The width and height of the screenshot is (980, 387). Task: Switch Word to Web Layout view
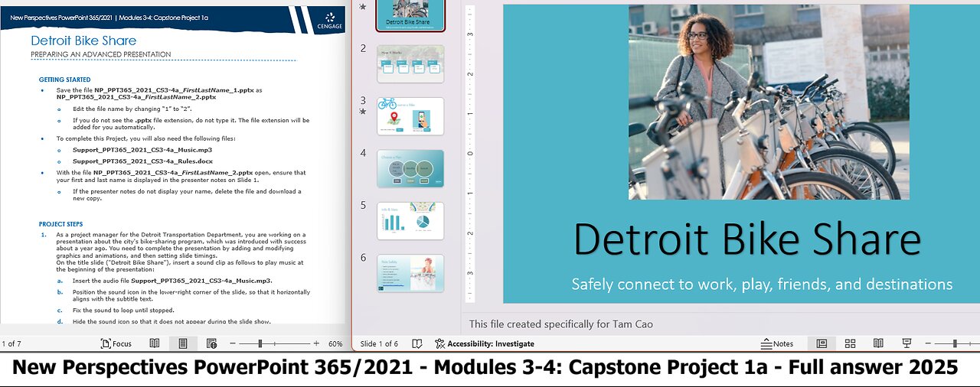[x=211, y=344]
